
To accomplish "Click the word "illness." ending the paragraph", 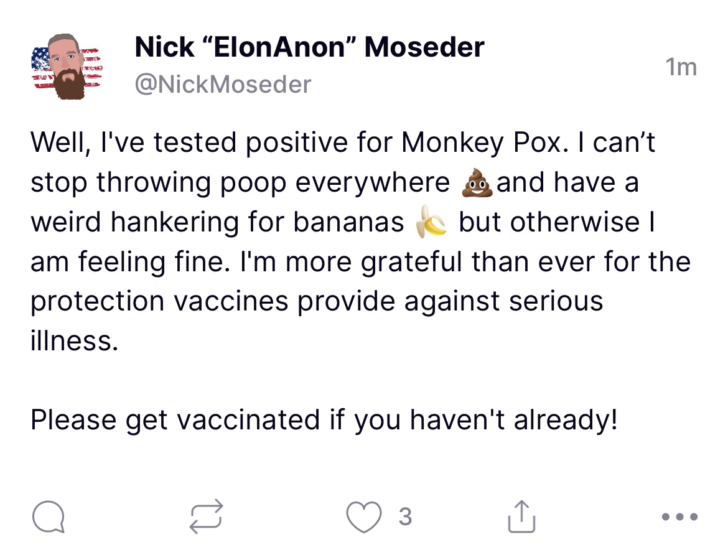I will tap(73, 341).
